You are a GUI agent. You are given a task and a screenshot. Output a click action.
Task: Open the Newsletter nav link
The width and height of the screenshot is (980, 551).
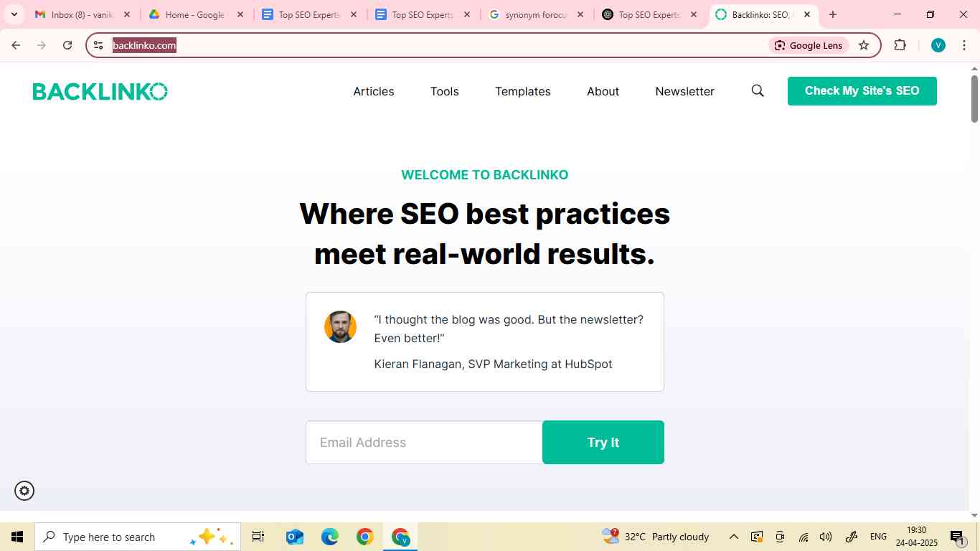[x=684, y=91]
